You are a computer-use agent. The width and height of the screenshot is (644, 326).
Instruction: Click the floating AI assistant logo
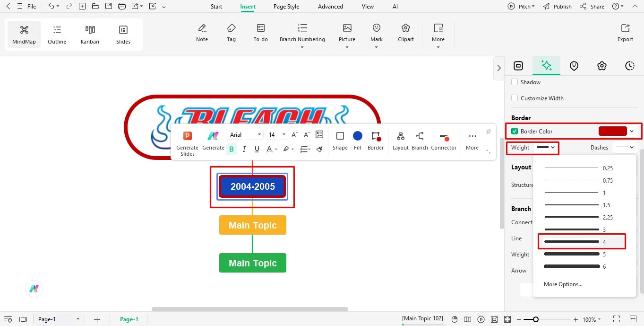tap(34, 288)
